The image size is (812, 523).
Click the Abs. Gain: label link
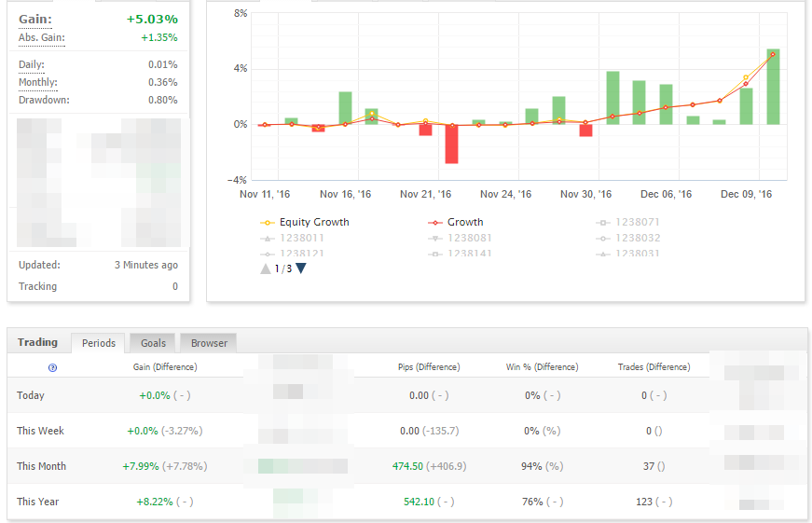[x=42, y=38]
